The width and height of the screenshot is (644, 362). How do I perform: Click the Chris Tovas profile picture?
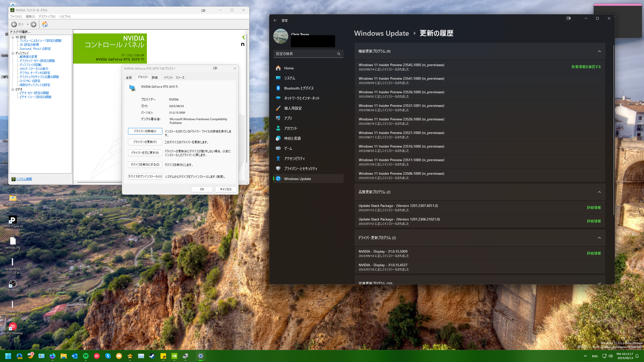pyautogui.click(x=281, y=36)
